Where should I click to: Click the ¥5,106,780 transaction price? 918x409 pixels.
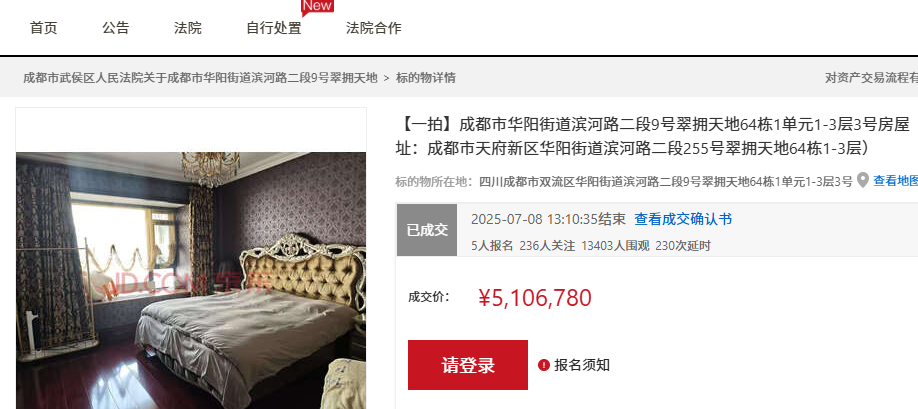[x=535, y=298]
